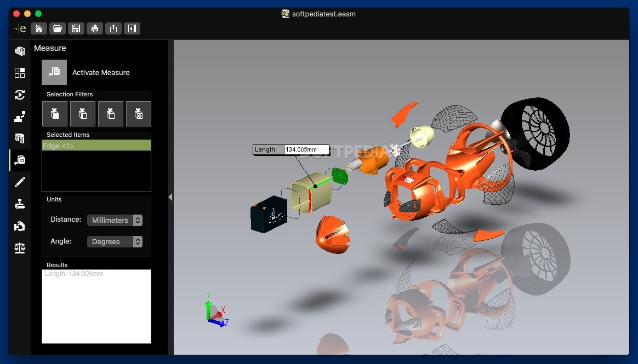Toggle the edges selection filter
This screenshot has width=638, height=364.
pos(83,113)
